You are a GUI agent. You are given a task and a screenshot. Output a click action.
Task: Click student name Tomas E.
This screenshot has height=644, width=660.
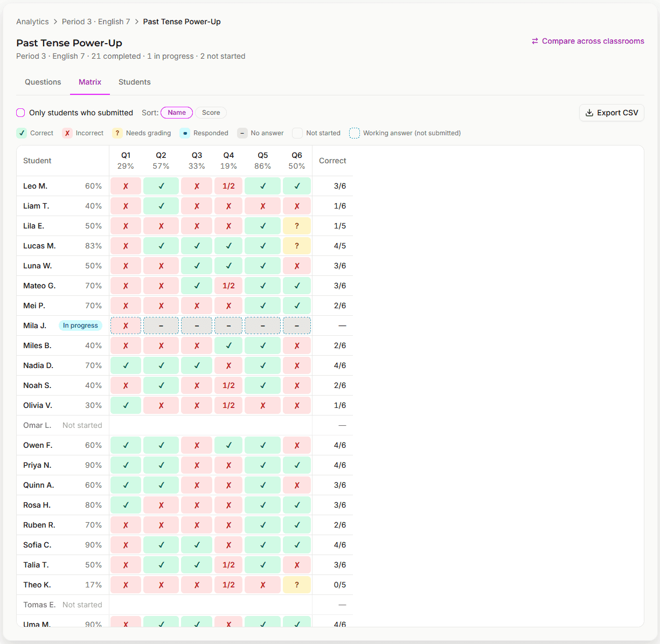(39, 605)
